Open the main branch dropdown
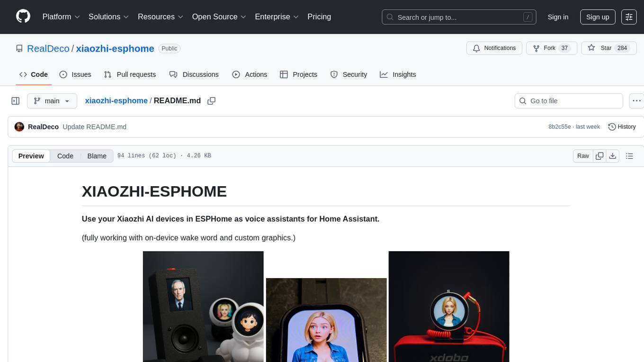 click(x=52, y=101)
